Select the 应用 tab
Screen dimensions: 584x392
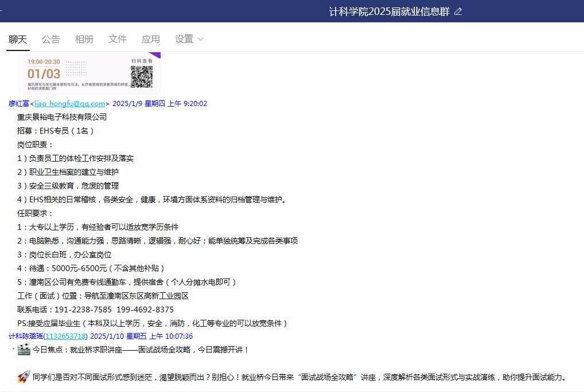pos(151,39)
